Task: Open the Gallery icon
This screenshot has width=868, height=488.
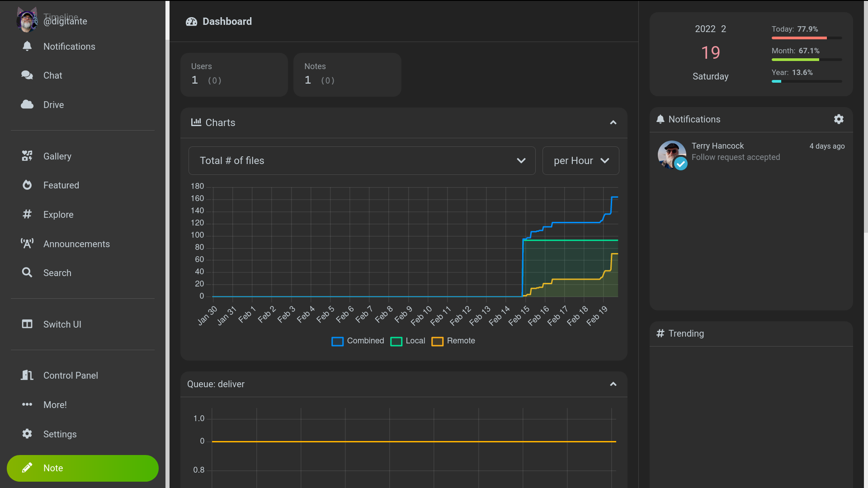Action: [x=27, y=156]
